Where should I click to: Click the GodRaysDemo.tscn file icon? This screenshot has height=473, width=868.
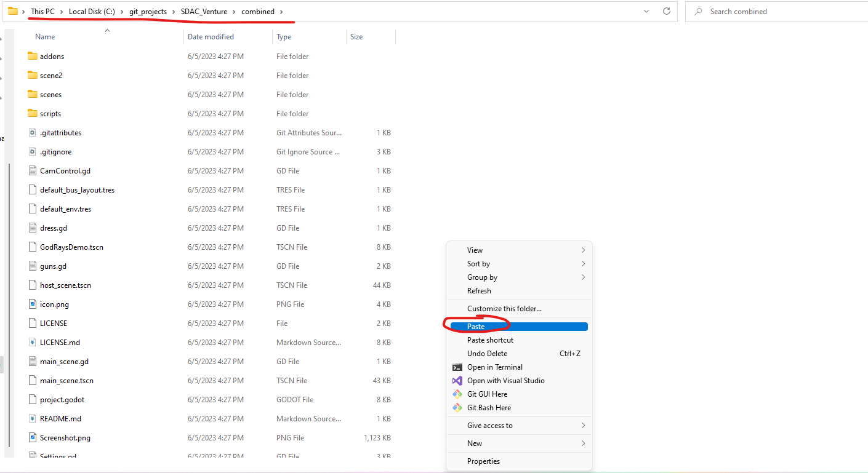coord(33,247)
